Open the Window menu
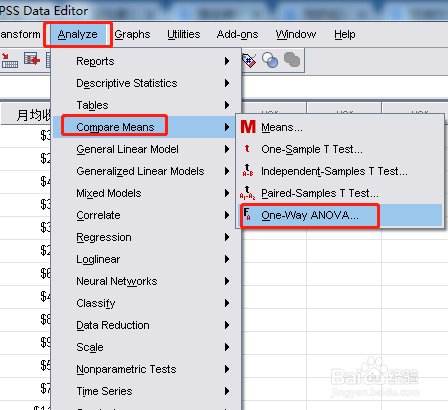Viewport: 448px width, 410px height. coord(296,34)
